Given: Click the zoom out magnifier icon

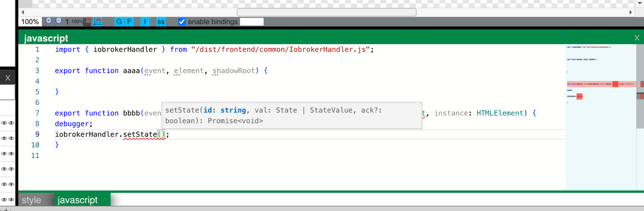Looking at the screenshot, I should (57, 21).
